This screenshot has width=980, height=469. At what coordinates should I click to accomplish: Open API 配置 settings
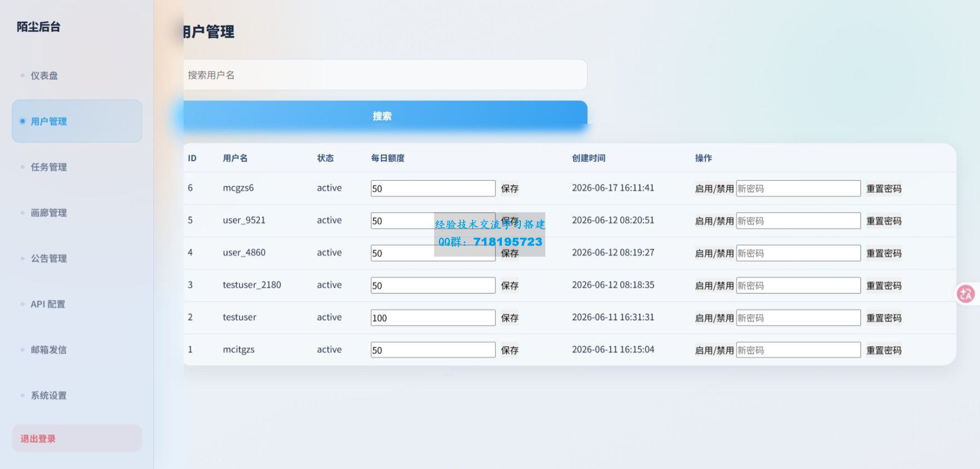[x=77, y=304]
